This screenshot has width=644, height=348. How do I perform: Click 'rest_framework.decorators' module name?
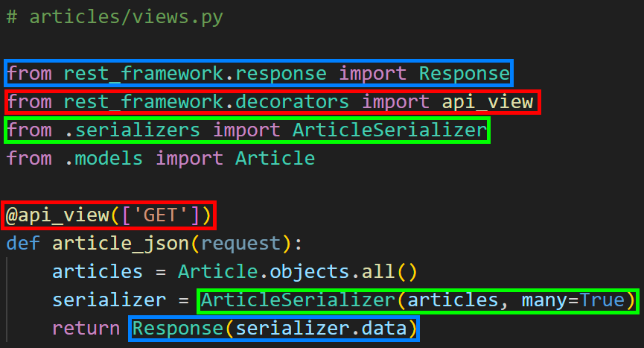(206, 102)
